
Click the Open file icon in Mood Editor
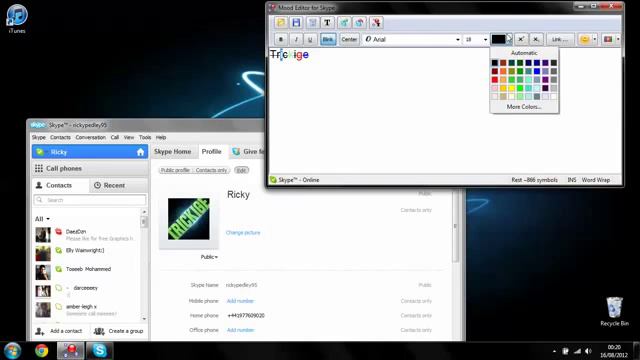[x=281, y=23]
